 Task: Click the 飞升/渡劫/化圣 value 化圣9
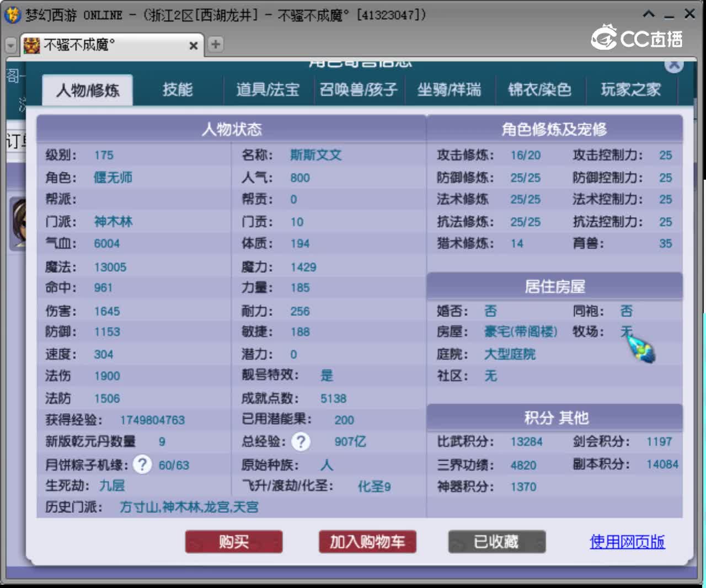[375, 487]
